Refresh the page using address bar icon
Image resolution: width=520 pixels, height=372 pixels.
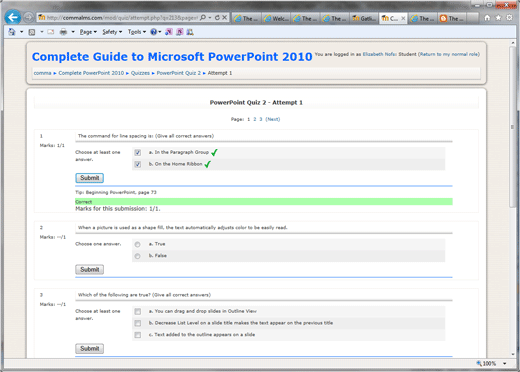click(217, 18)
